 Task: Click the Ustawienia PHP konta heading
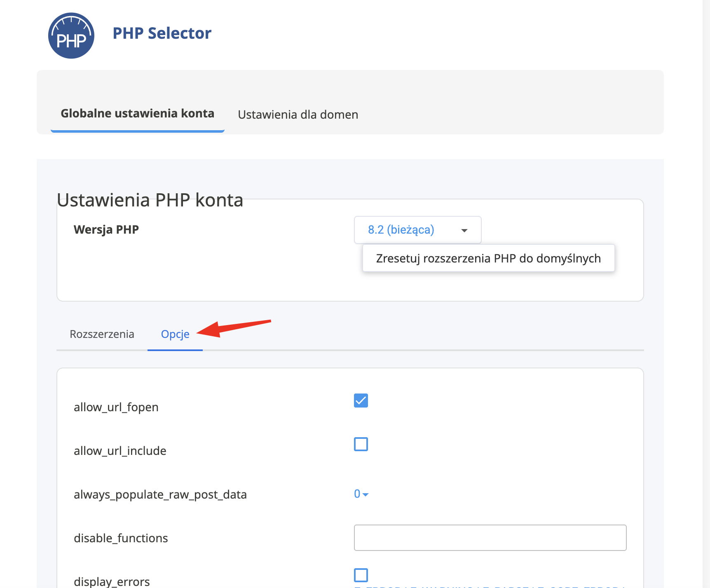[150, 200]
